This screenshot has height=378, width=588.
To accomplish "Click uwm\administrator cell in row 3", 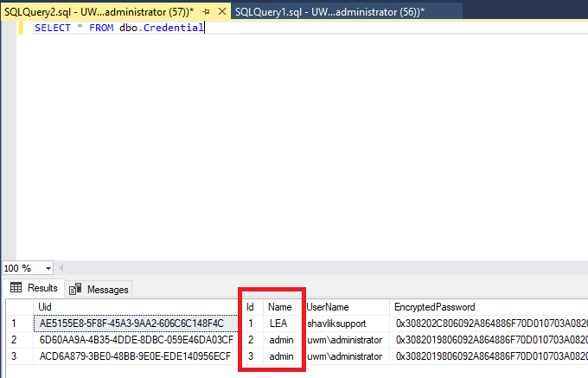I will pos(347,356).
